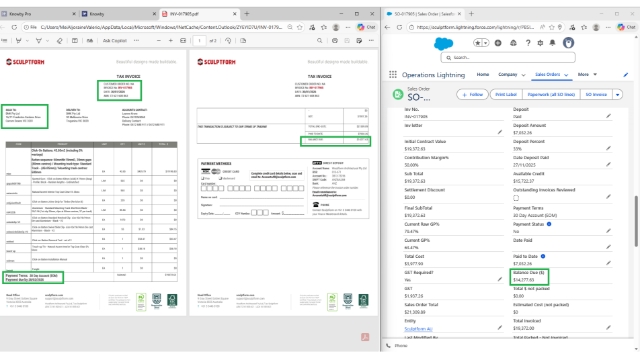Toggle Outstanding Invoices Reviewed checkbox
The height and width of the screenshot is (360, 640).
[x=516, y=198]
